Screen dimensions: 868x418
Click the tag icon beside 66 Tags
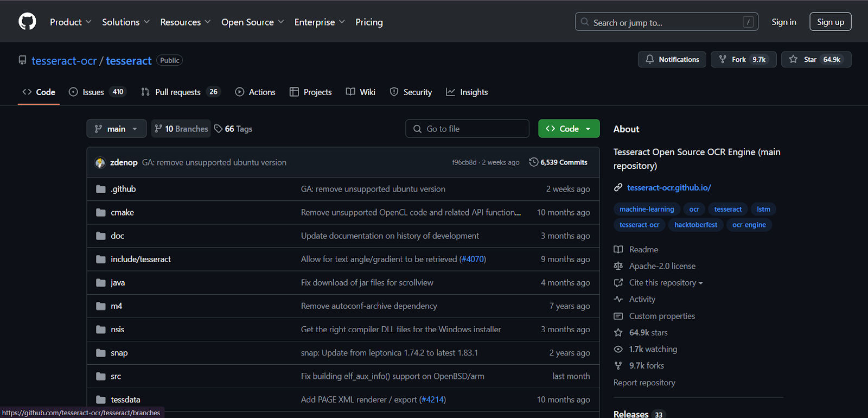[218, 129]
